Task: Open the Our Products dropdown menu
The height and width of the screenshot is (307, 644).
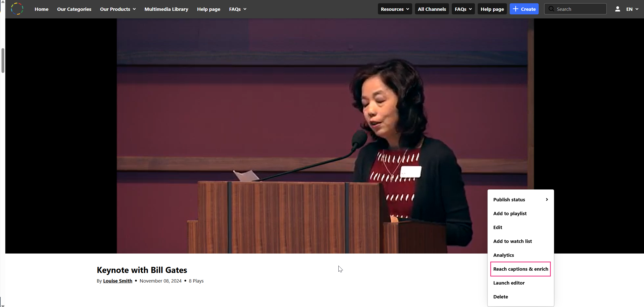Action: coord(118,9)
